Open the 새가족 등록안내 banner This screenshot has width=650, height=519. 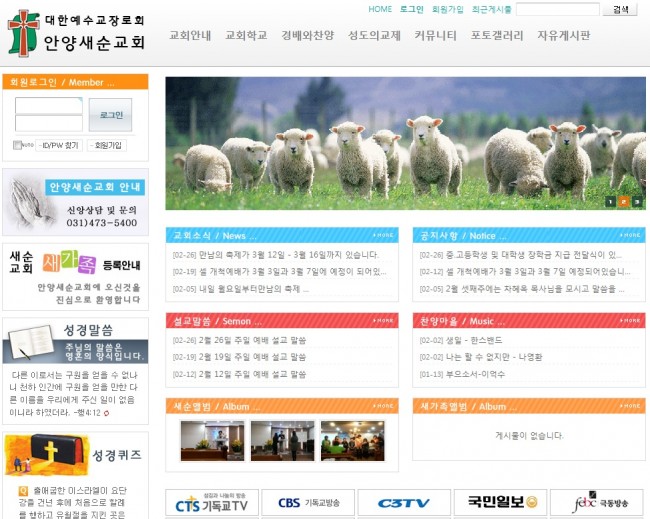(x=75, y=276)
